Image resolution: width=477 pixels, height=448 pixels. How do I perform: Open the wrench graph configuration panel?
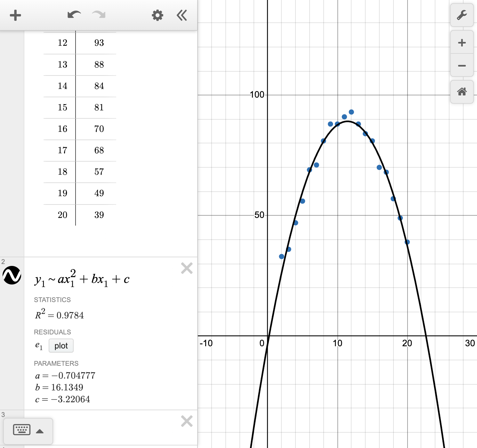(462, 15)
